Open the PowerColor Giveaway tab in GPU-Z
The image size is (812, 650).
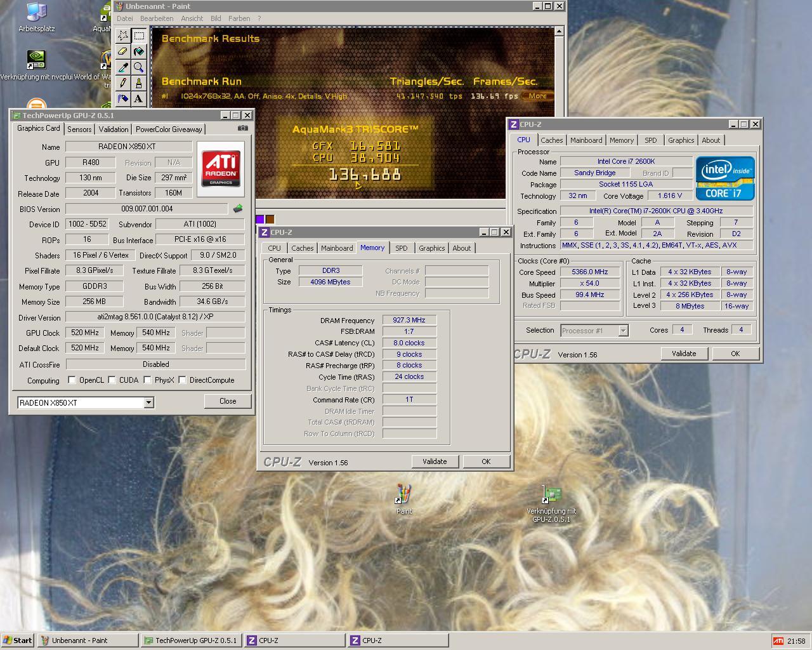coord(169,129)
